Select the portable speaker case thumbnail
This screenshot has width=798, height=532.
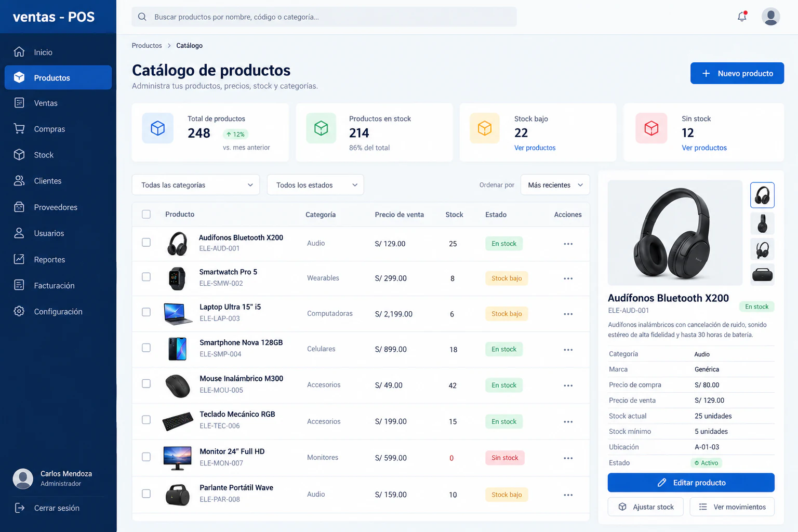click(x=762, y=274)
